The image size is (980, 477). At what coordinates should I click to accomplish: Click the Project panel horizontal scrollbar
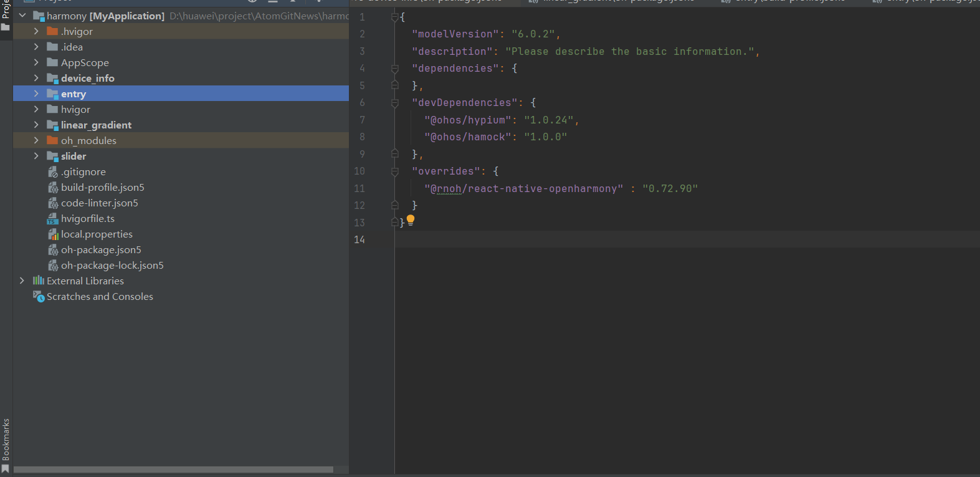coord(173,470)
